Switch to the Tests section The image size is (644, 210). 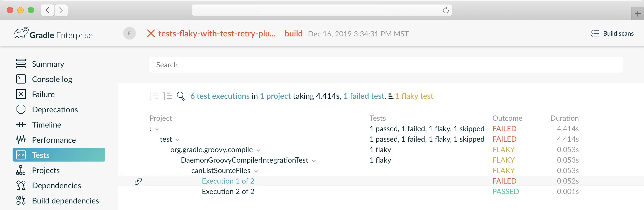pos(41,155)
